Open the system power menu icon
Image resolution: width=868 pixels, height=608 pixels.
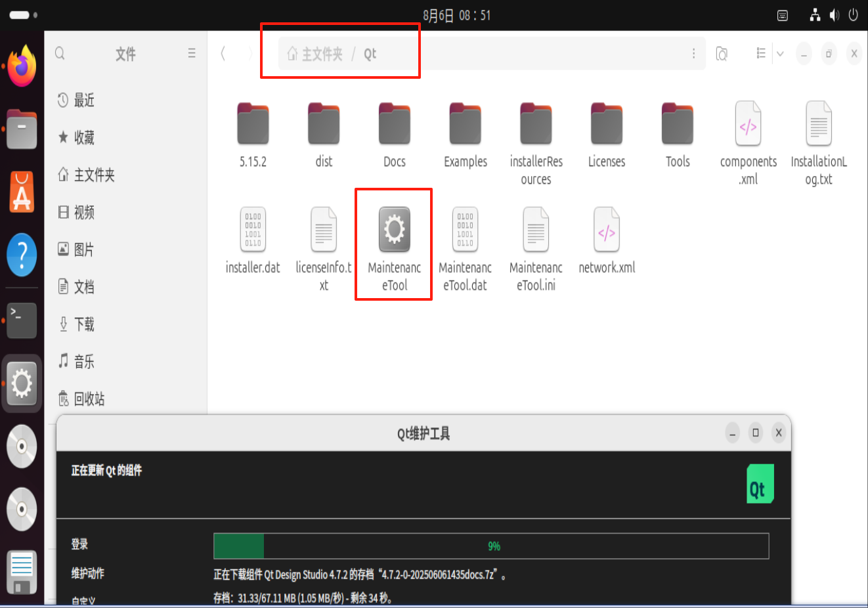point(853,15)
